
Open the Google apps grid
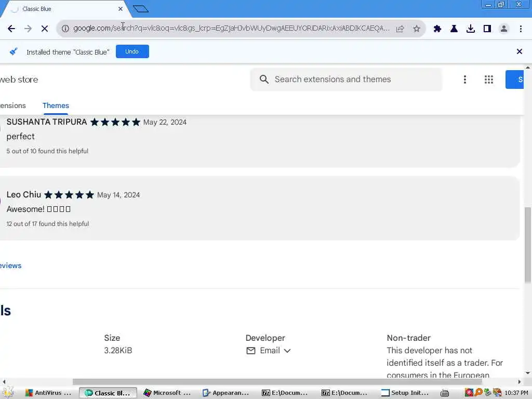pyautogui.click(x=488, y=79)
